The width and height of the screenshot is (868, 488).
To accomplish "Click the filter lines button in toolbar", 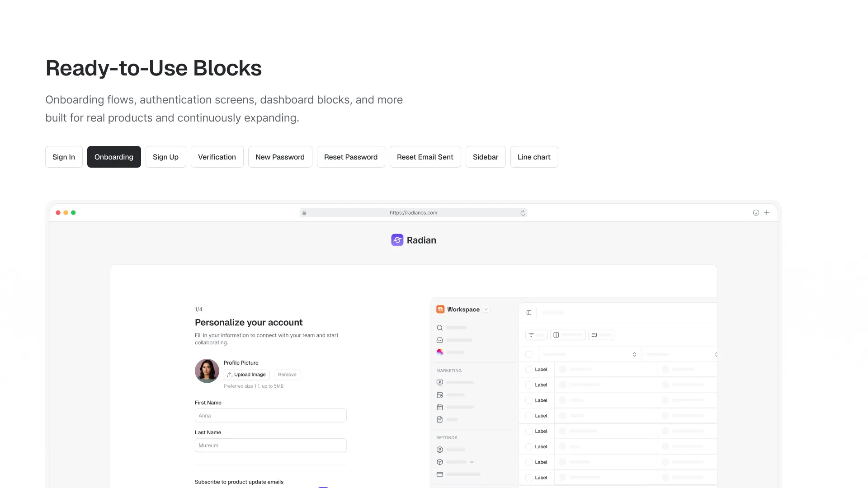I will pos(537,335).
